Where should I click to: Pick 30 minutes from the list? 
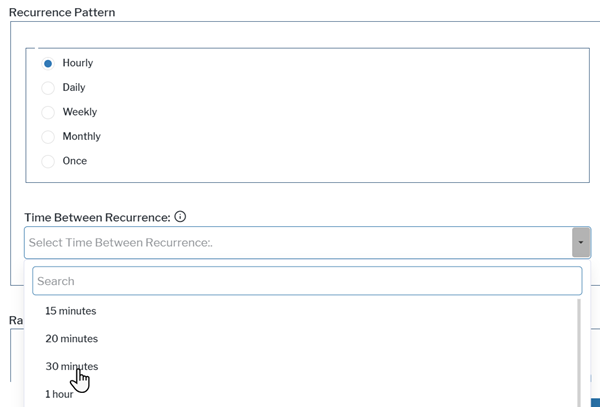pos(71,366)
